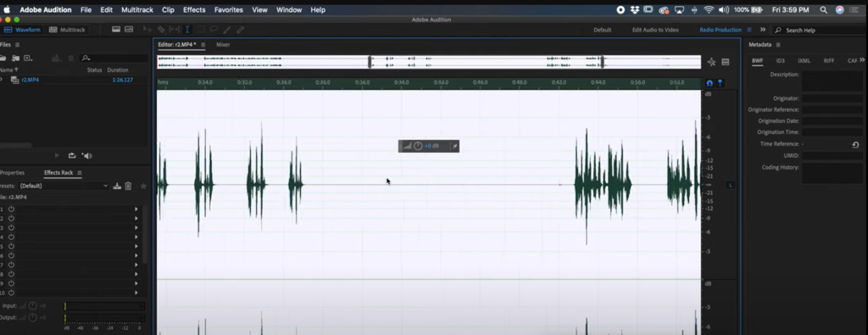Image resolution: width=868 pixels, height=335 pixels.
Task: Toggle snapping magnet icon on timeline
Action: click(x=709, y=83)
